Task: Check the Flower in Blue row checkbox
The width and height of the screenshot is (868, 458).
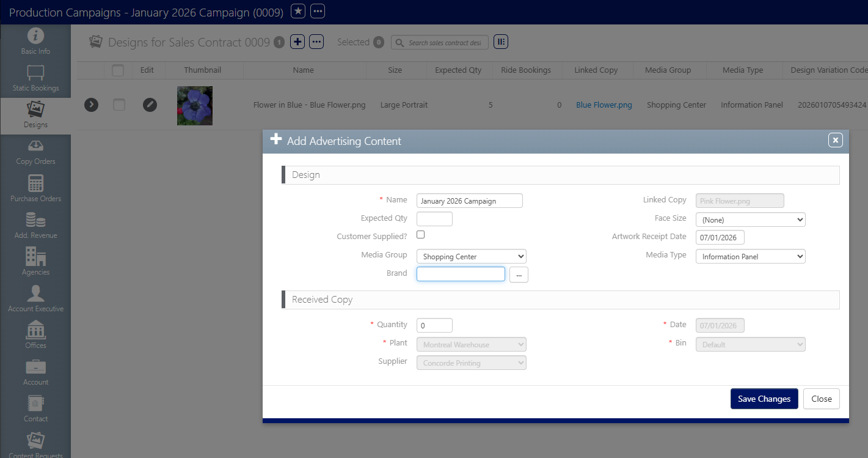Action: [x=119, y=105]
